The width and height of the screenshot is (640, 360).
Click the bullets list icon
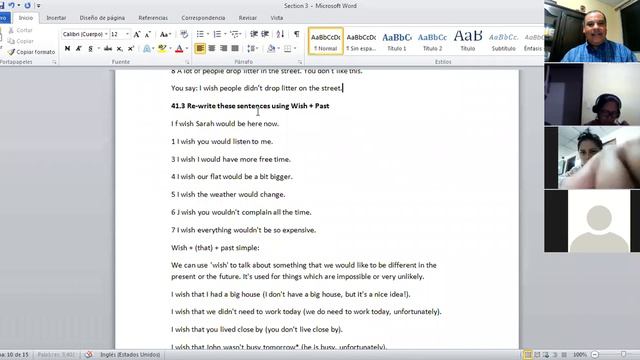[x=200, y=34]
